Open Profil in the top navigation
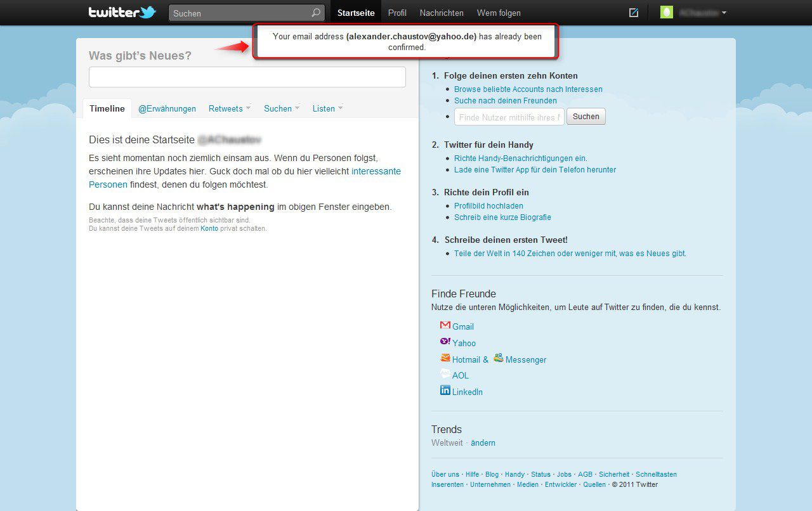The width and height of the screenshot is (812, 511). [397, 13]
